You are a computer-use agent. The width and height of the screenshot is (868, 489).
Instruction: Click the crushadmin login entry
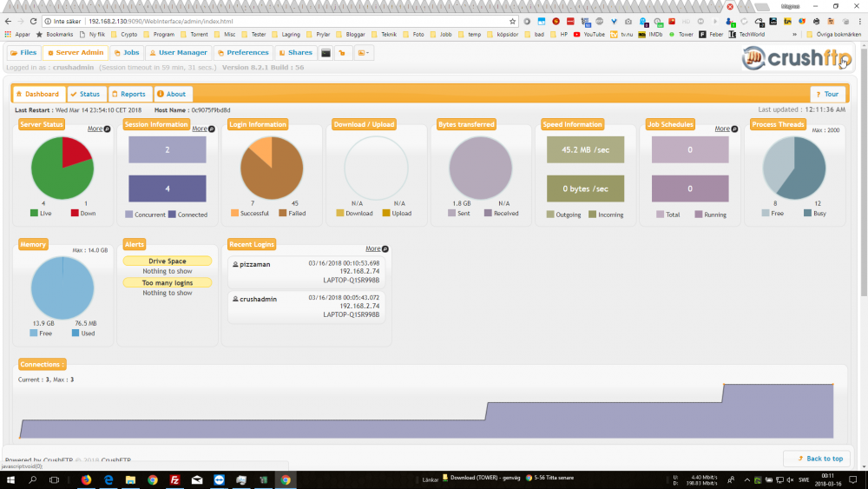click(x=306, y=307)
